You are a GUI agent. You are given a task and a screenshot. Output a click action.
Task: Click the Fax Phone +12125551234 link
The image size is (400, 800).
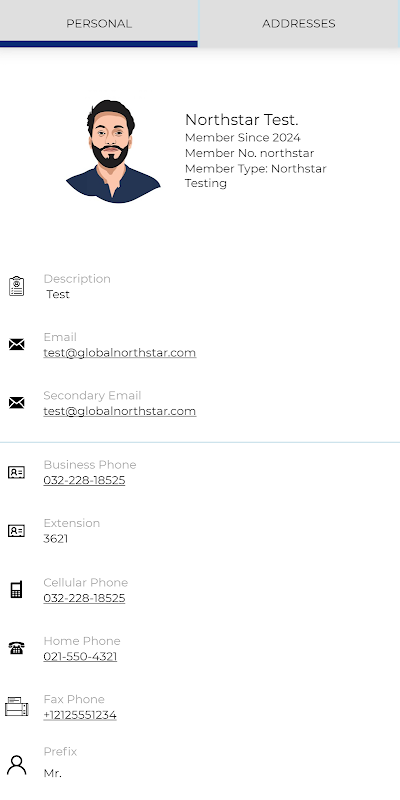(80, 715)
